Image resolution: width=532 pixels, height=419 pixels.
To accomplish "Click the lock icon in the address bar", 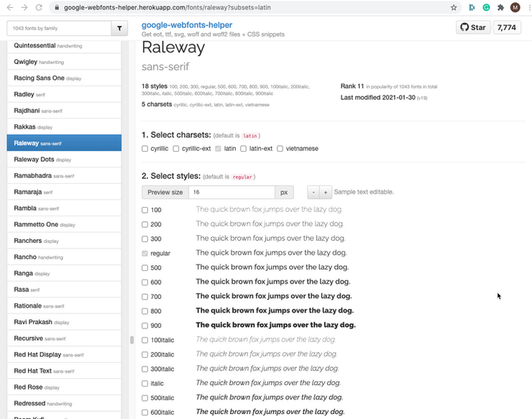I will pos(57,7).
